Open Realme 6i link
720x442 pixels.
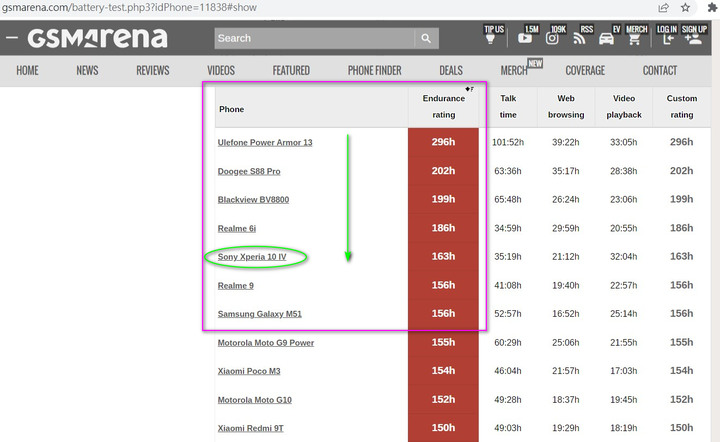coord(236,228)
